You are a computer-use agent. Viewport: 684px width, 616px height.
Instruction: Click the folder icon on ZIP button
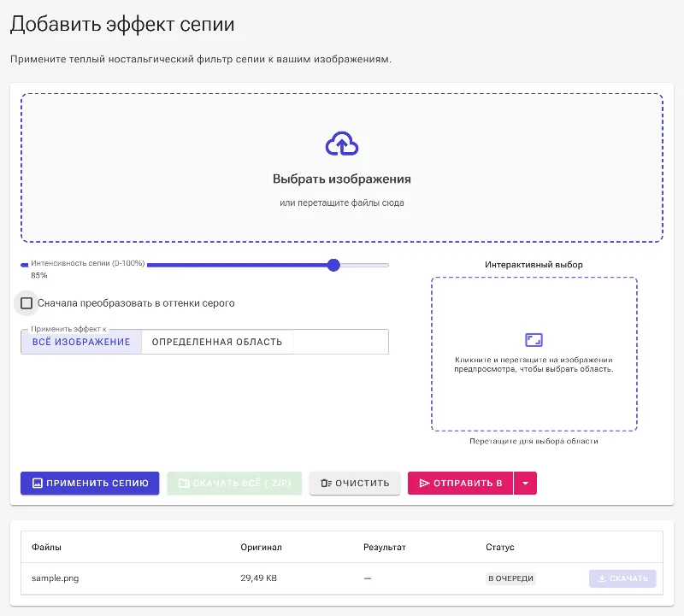pos(184,483)
